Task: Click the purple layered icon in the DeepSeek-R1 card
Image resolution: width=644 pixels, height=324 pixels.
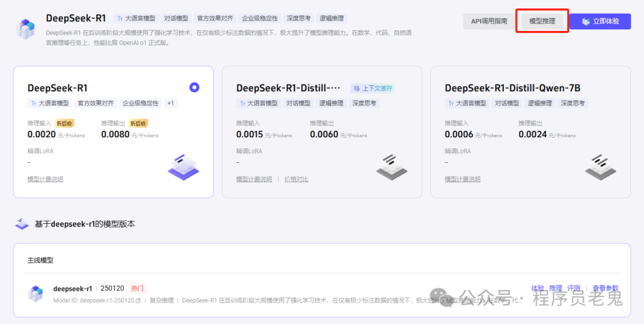Action: point(183,167)
